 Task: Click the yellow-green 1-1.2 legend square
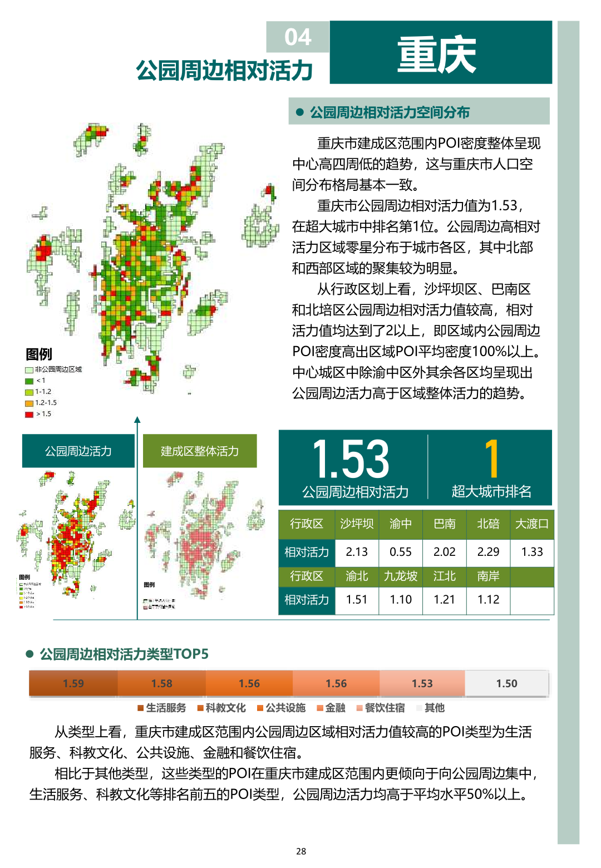[x=29, y=392]
